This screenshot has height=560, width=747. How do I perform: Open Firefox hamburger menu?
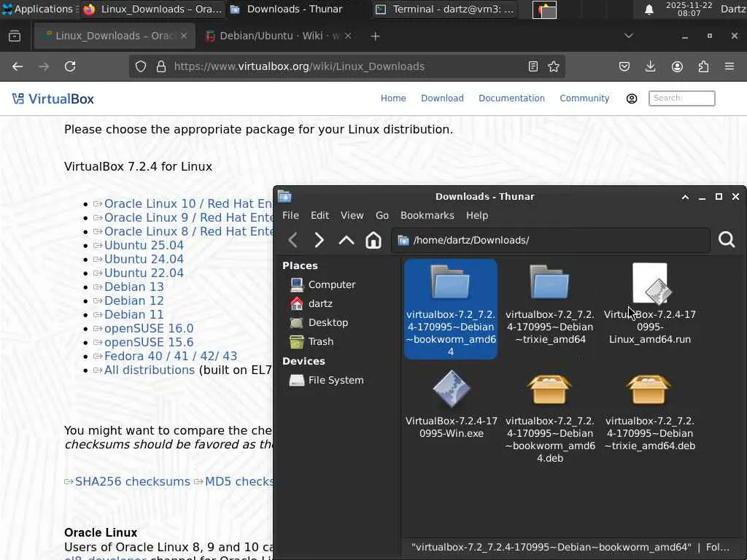point(729,66)
